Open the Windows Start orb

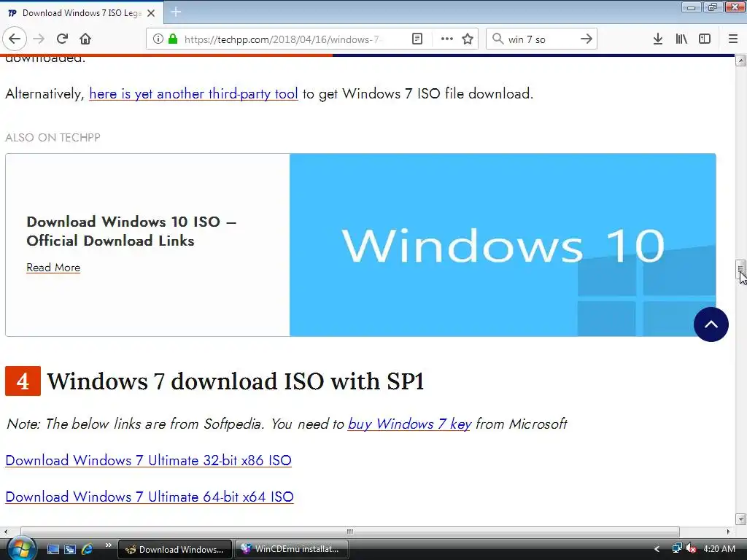point(21,548)
